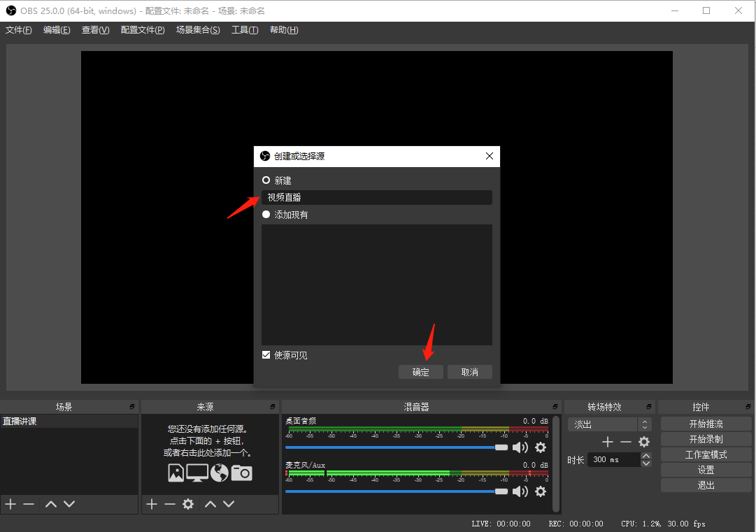Mute desktop audio speaker icon

(520, 447)
